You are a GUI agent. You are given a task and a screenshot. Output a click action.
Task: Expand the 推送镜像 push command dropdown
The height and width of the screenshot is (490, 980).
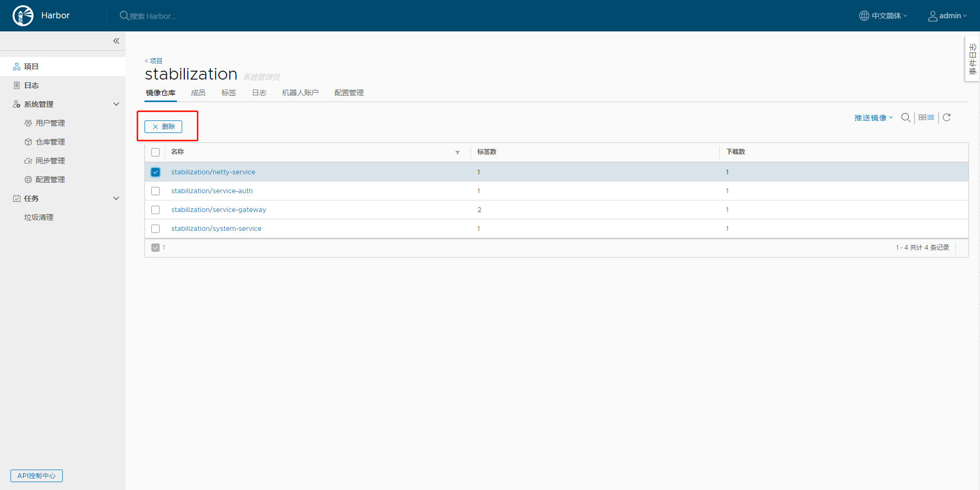pos(874,118)
